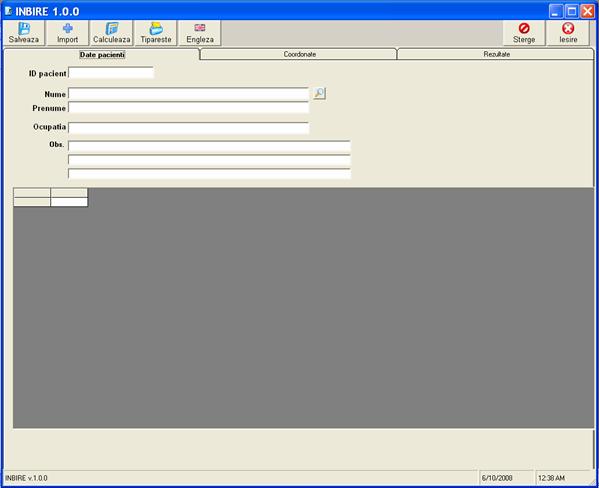
Task: Run the Calculeaza calculator icon
Action: click(x=112, y=29)
